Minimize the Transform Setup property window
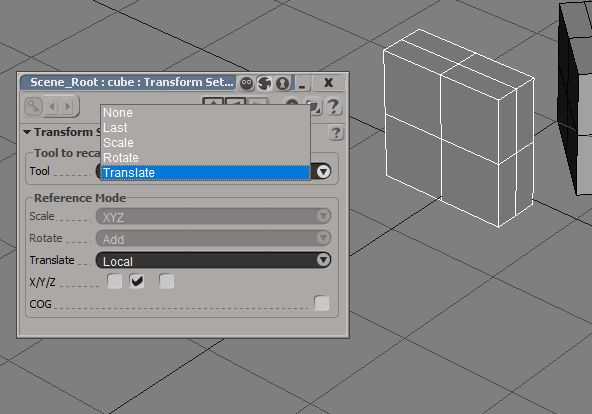 tap(302, 83)
